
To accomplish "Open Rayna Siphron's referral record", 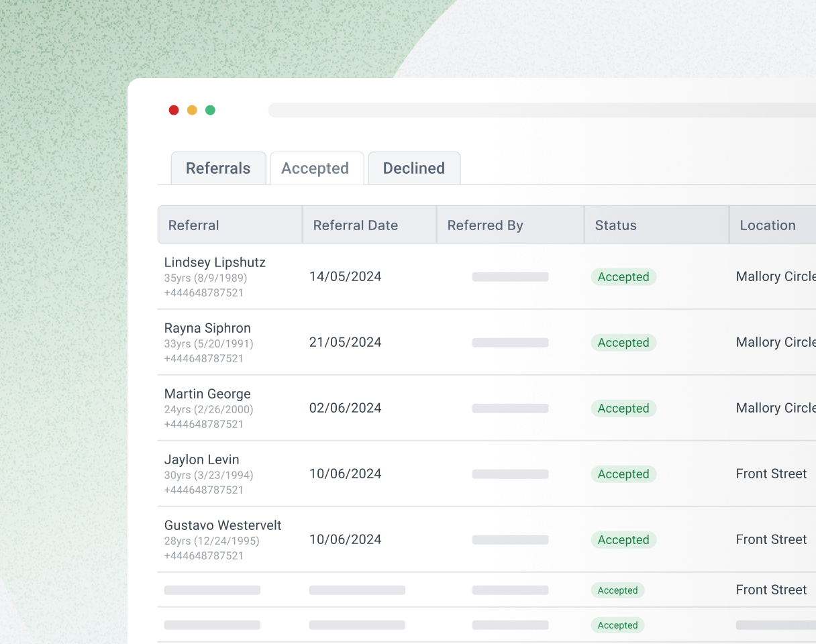I will (x=207, y=328).
